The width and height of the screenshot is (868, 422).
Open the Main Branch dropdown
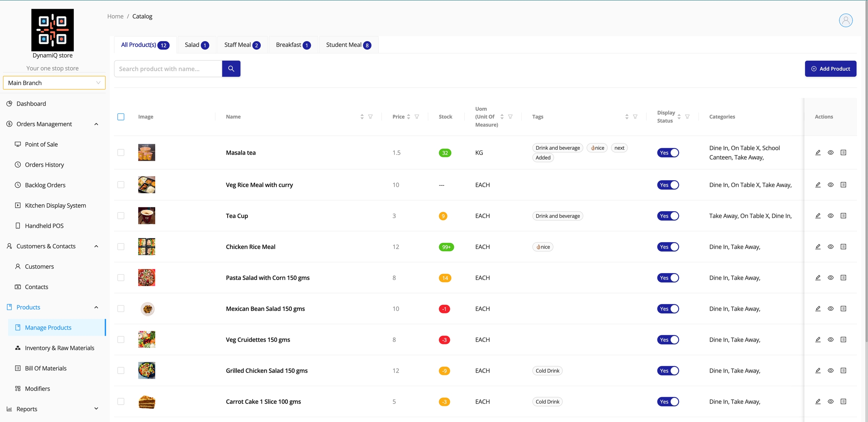pos(54,83)
